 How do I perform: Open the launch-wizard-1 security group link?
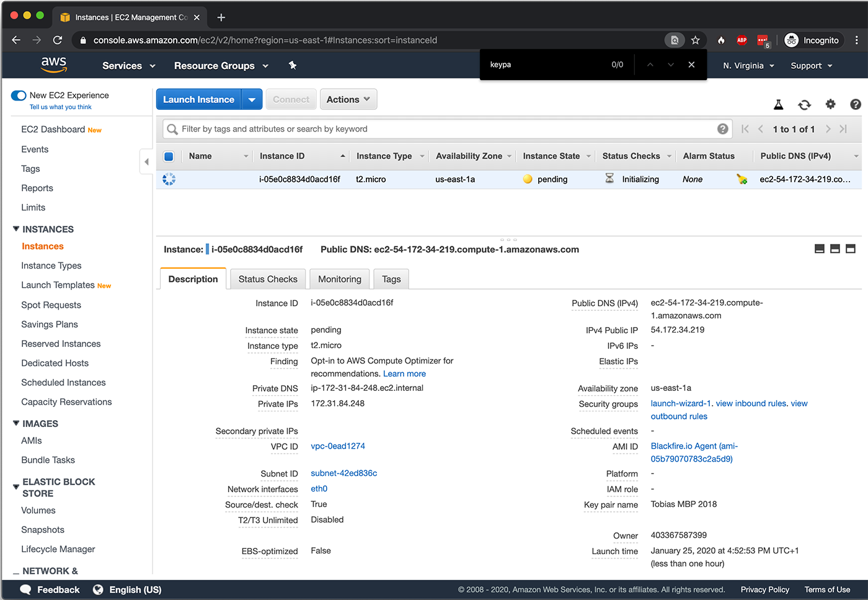[681, 403]
